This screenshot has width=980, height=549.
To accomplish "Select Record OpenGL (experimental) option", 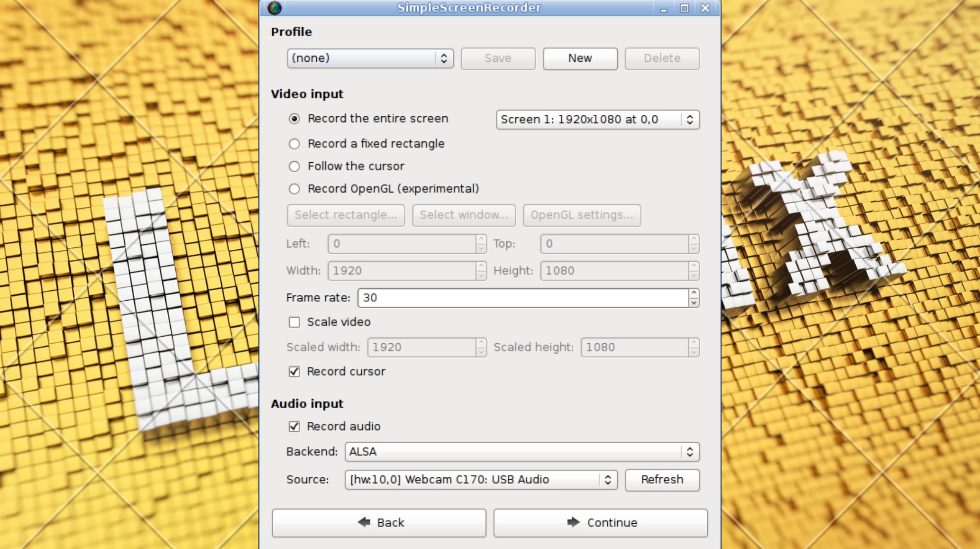I will click(x=294, y=189).
